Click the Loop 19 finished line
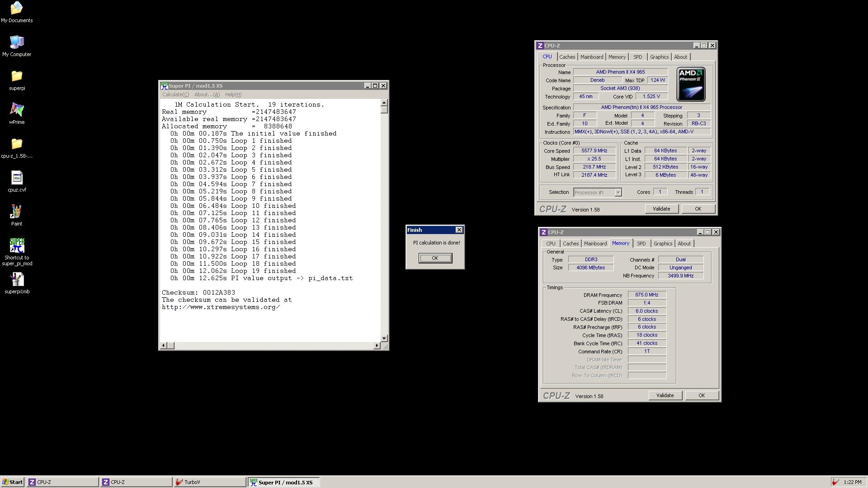 [x=233, y=271]
